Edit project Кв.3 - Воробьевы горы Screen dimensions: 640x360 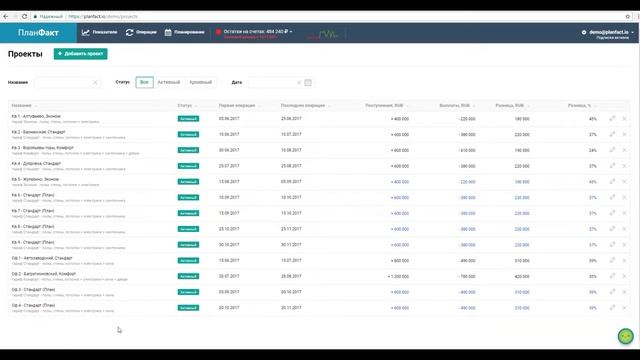pos(612,150)
